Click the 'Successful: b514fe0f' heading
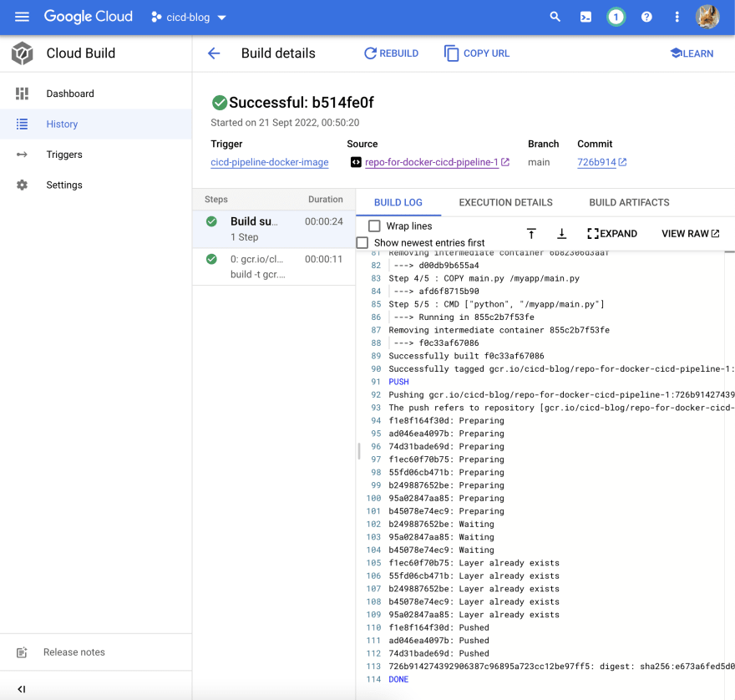Image resolution: width=735 pixels, height=700 pixels. [302, 102]
